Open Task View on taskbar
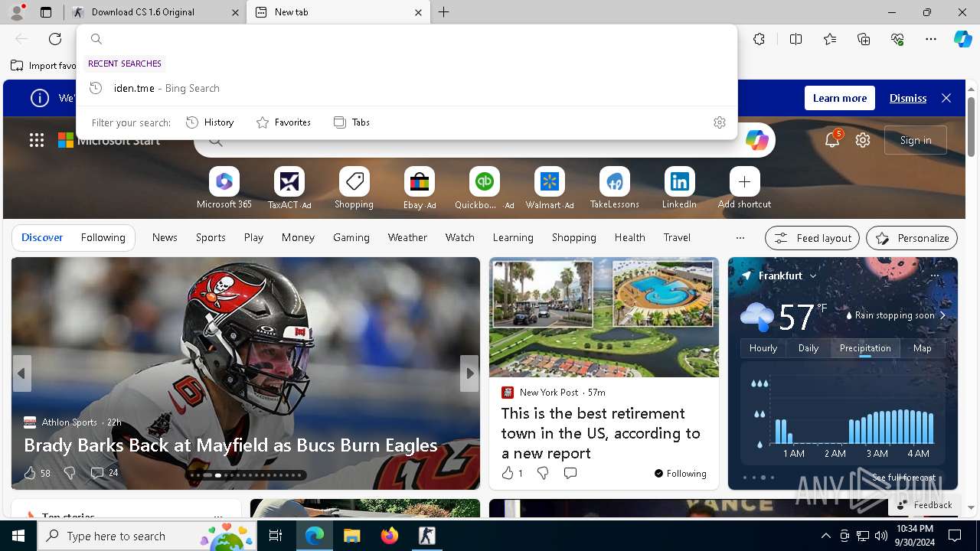The image size is (980, 551). (x=276, y=536)
